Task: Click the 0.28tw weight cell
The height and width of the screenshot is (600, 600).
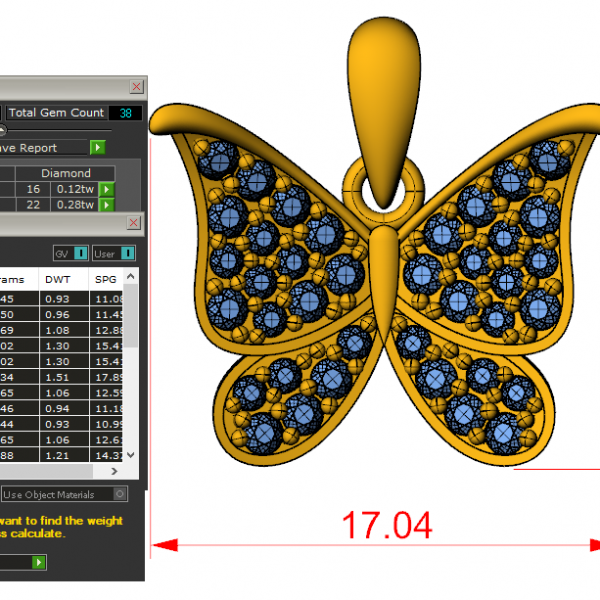Action: pyautogui.click(x=75, y=205)
